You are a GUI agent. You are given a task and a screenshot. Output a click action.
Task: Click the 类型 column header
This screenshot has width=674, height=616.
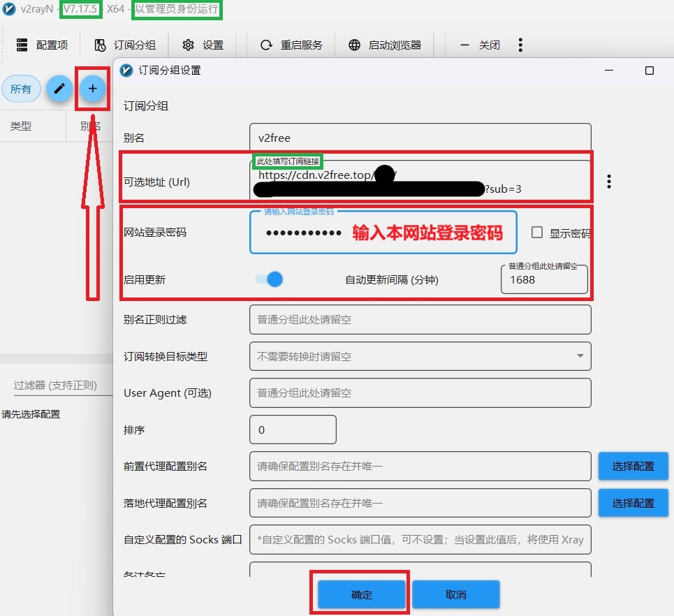click(21, 126)
